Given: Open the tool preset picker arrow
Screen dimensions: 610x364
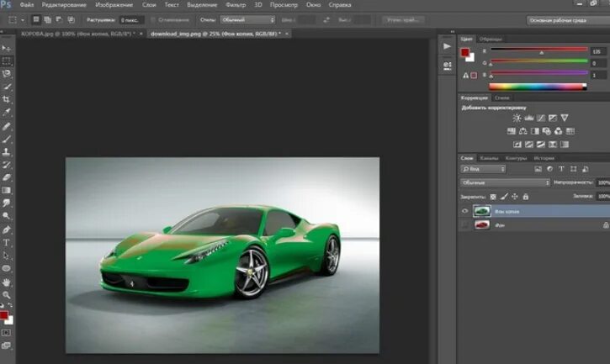Looking at the screenshot, I should coord(23,20).
